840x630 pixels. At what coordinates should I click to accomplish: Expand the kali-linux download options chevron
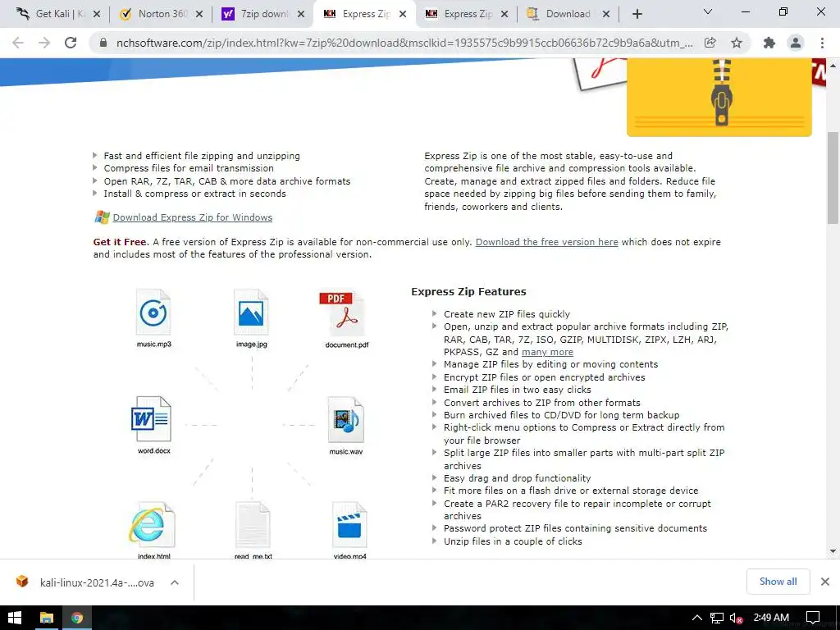pyautogui.click(x=175, y=582)
